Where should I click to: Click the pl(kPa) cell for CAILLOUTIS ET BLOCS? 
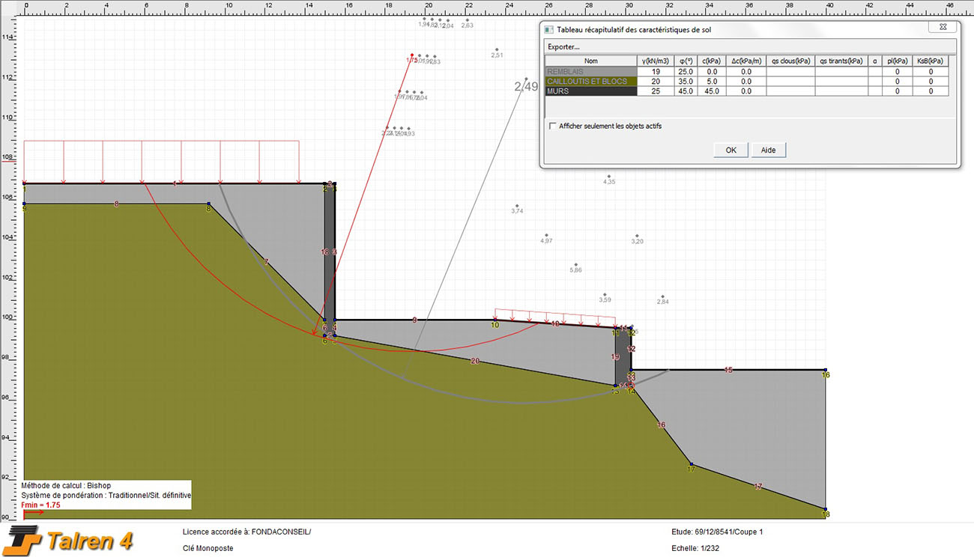point(897,82)
